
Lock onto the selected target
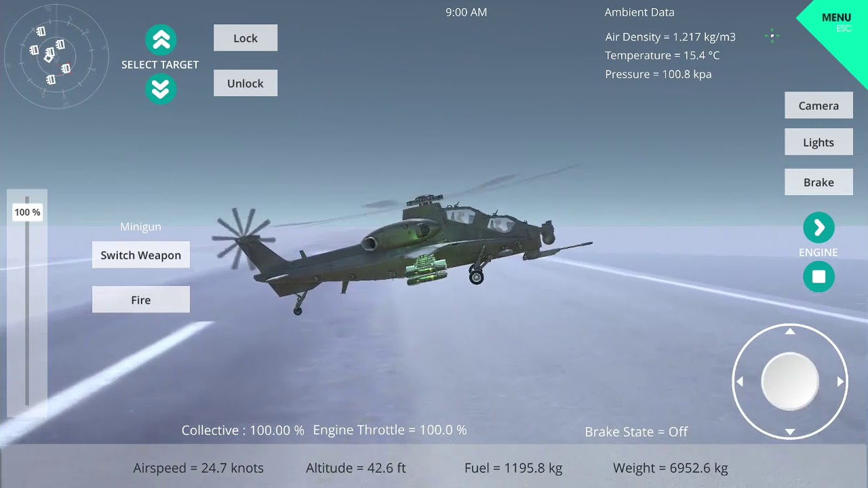[245, 38]
